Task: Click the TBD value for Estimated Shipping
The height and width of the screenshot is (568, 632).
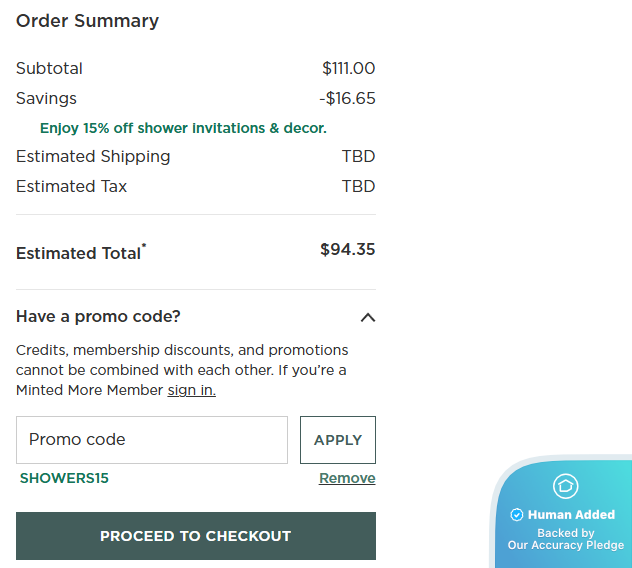Action: click(x=358, y=157)
